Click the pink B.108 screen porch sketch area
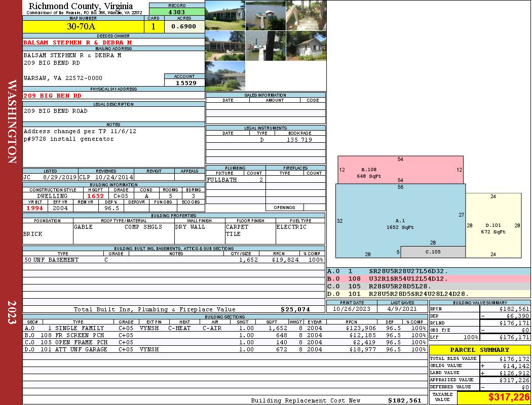This screenshot has height=405, width=532. click(400, 170)
